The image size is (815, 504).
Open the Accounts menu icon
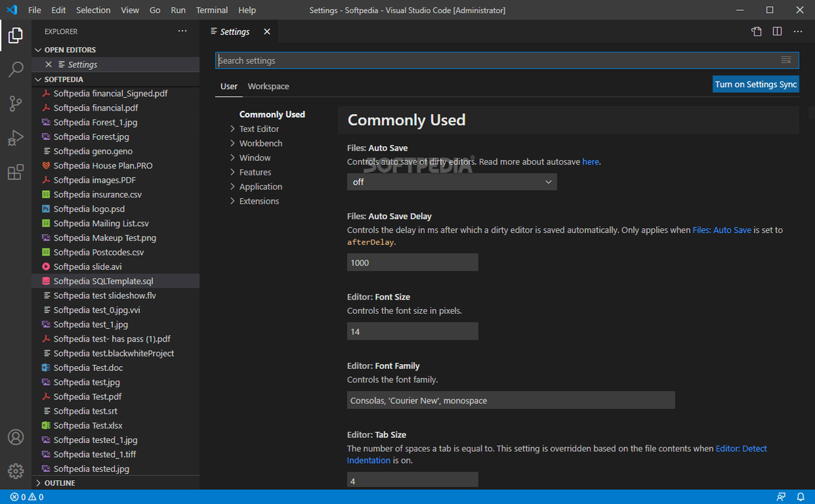[16, 437]
